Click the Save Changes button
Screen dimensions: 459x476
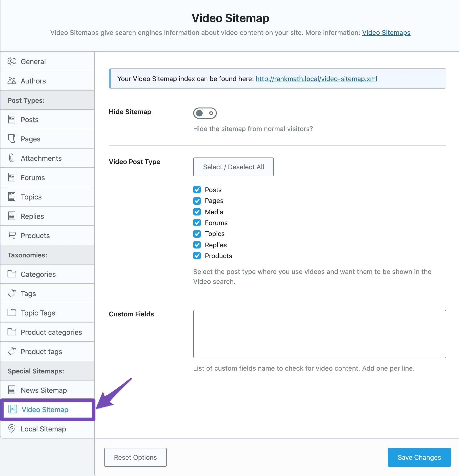click(x=419, y=457)
